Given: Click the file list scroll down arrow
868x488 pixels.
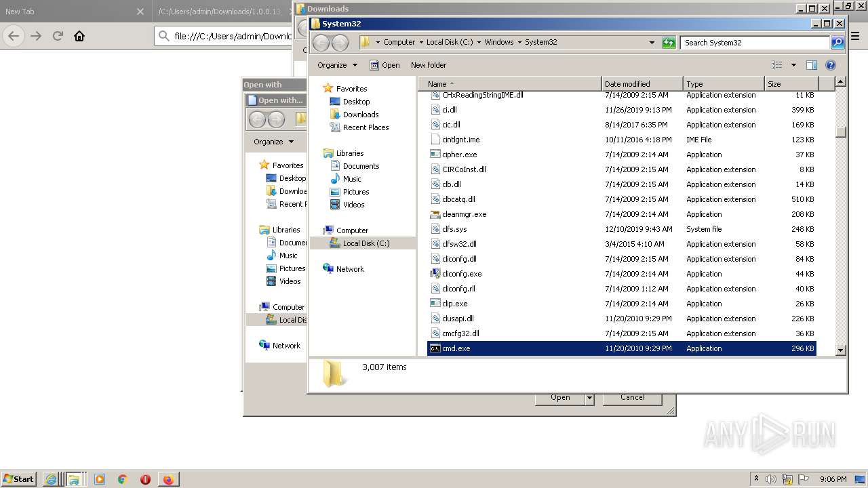Looking at the screenshot, I should pos(841,350).
